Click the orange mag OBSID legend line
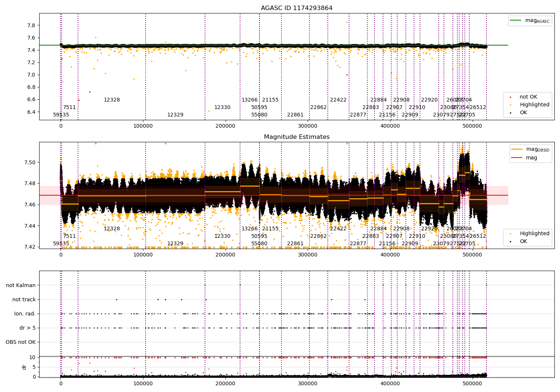This screenshot has width=560, height=392. pyautogui.click(x=517, y=149)
